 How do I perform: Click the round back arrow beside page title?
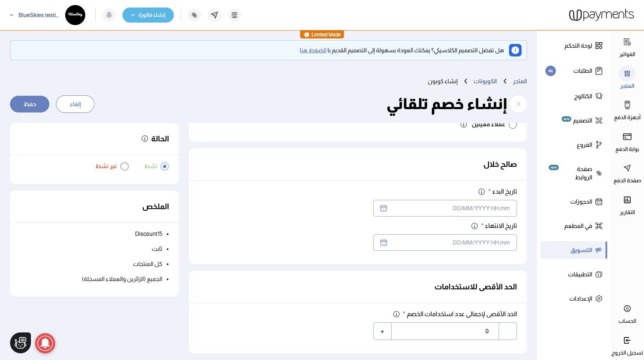point(519,104)
